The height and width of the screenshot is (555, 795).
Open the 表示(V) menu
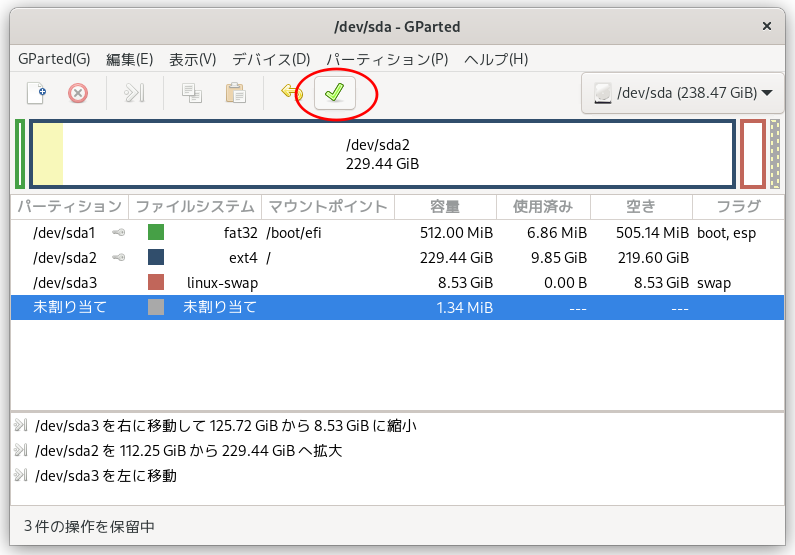192,59
